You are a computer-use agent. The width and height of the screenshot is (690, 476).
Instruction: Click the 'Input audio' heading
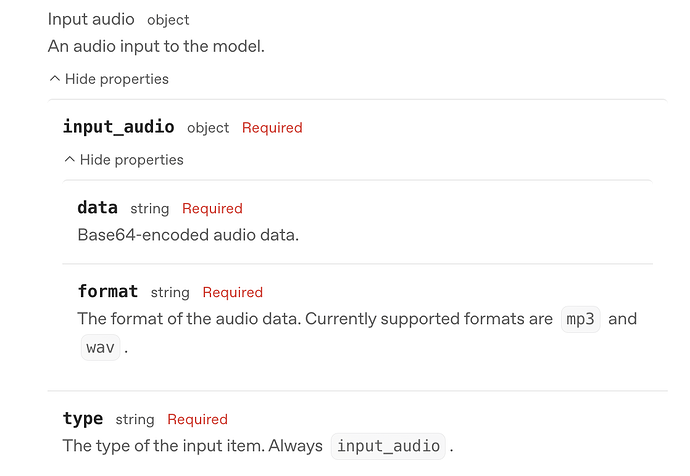pos(91,19)
